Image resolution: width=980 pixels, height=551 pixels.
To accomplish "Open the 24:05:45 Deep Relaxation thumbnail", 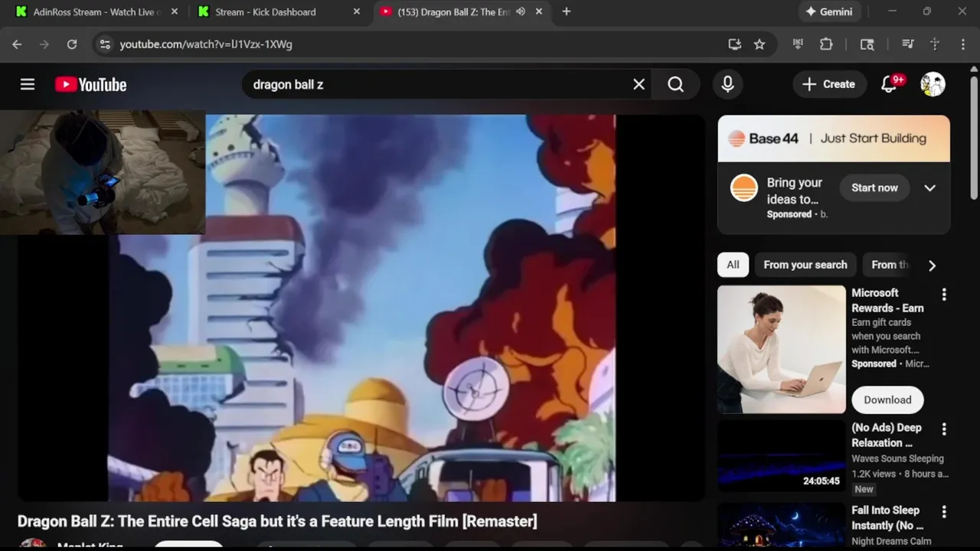I will point(781,455).
